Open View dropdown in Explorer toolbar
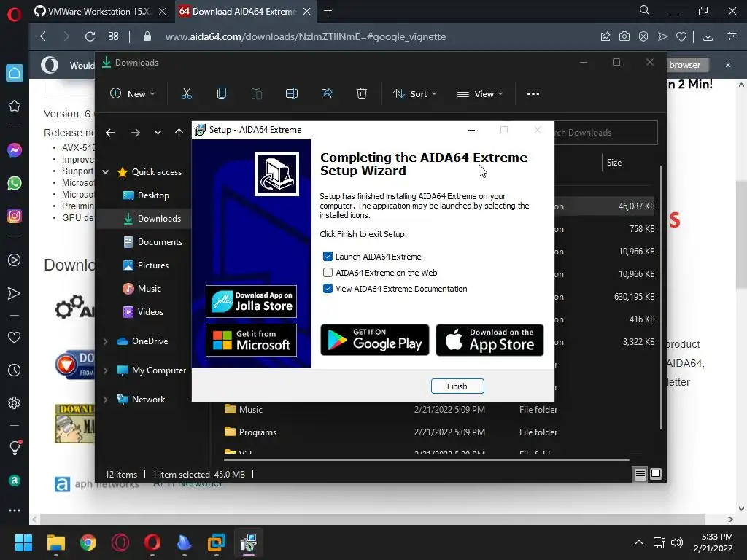747x560 pixels. [480, 94]
